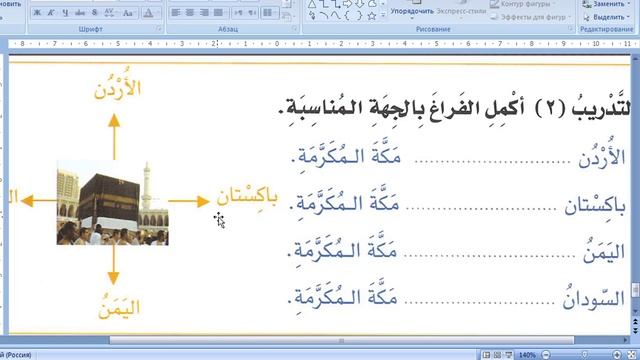Click the Kaaba picture
This screenshot has height=360, width=640.
[x=112, y=202]
